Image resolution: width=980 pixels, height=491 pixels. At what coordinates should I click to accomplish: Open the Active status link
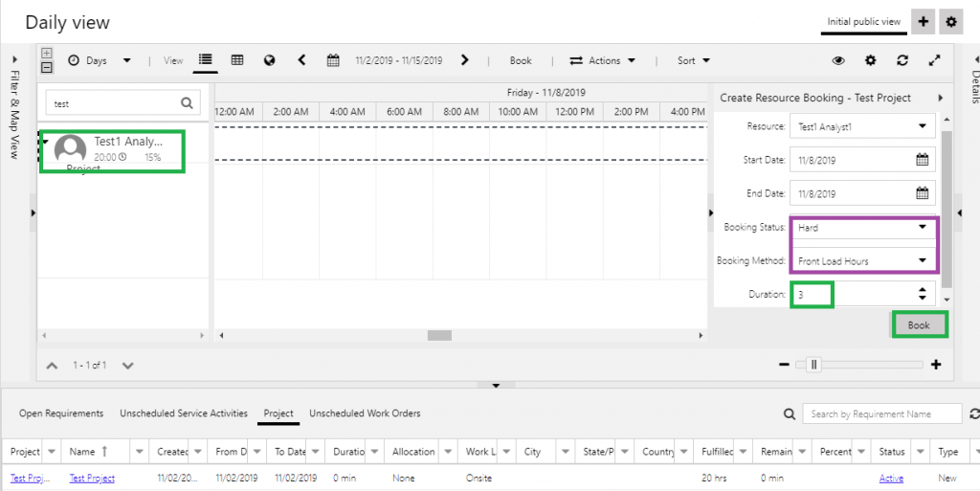[x=891, y=478]
